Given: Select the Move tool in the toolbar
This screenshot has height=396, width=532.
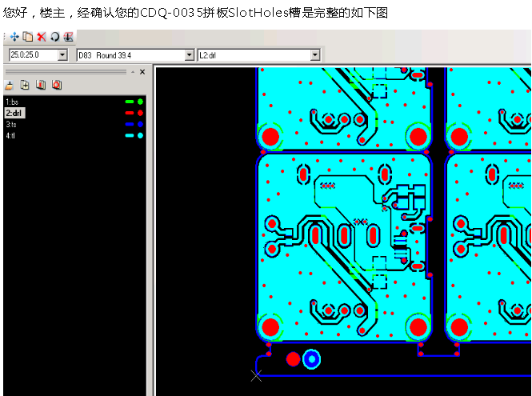Looking at the screenshot, I should [x=15, y=37].
